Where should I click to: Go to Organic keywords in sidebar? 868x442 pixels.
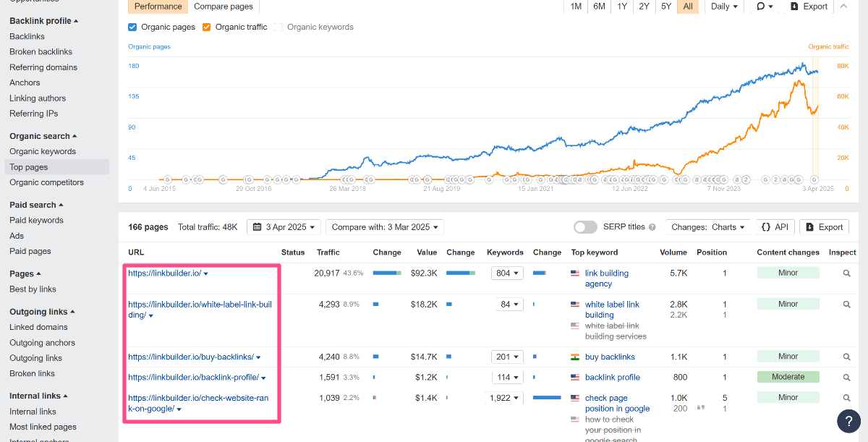[x=43, y=152]
